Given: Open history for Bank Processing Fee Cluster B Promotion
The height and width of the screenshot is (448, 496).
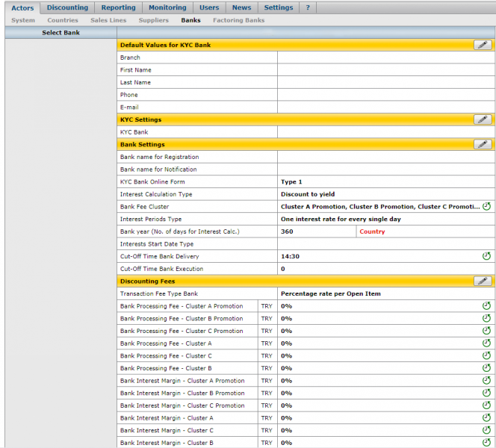Looking at the screenshot, I should click(x=486, y=318).
